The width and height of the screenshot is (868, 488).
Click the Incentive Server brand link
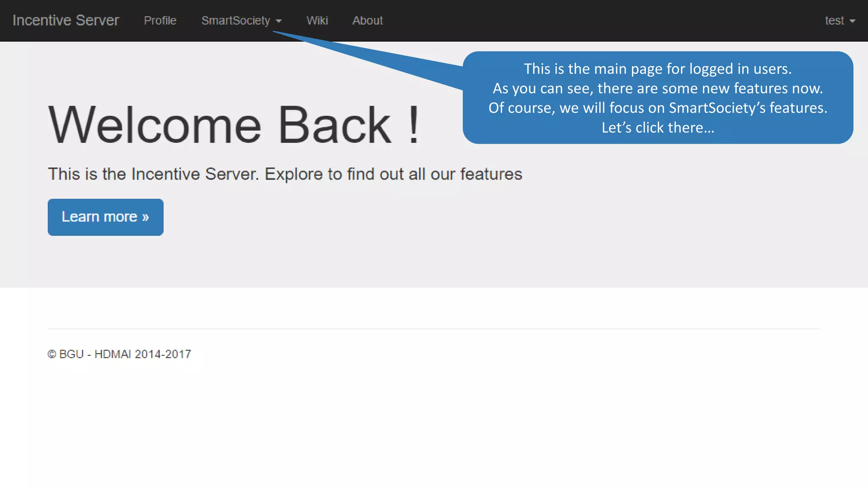pos(66,20)
